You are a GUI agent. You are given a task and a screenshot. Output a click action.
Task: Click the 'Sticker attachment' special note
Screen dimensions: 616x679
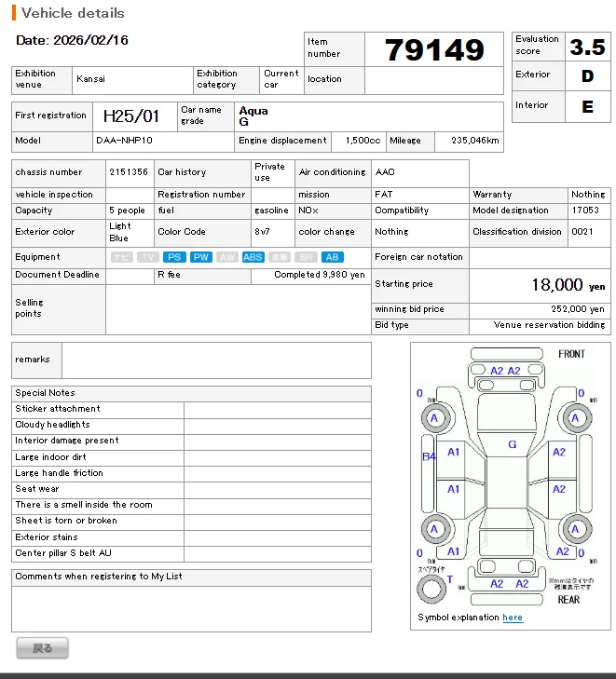coord(58,408)
